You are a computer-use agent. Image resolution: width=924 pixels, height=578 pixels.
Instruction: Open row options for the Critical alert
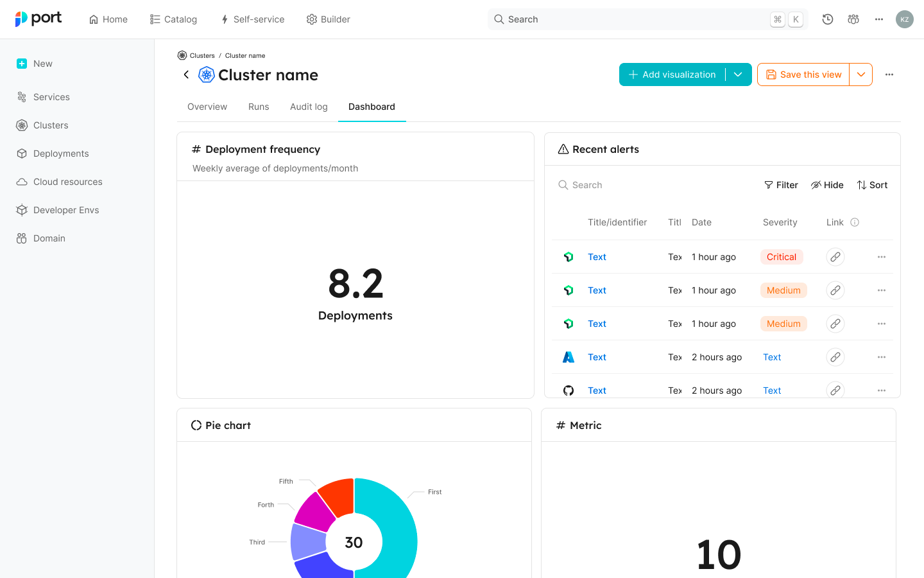pyautogui.click(x=882, y=257)
